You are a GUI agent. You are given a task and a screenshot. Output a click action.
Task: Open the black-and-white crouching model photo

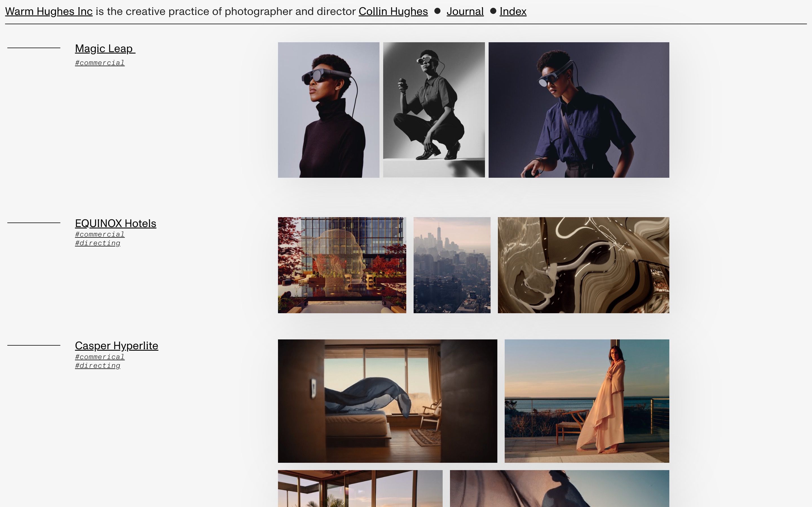pos(434,110)
